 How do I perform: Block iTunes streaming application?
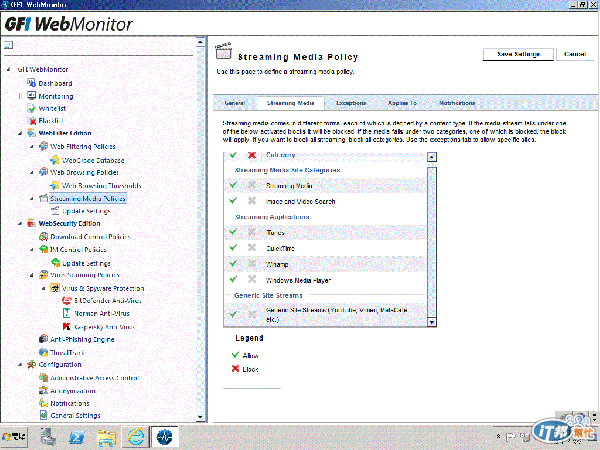252,232
